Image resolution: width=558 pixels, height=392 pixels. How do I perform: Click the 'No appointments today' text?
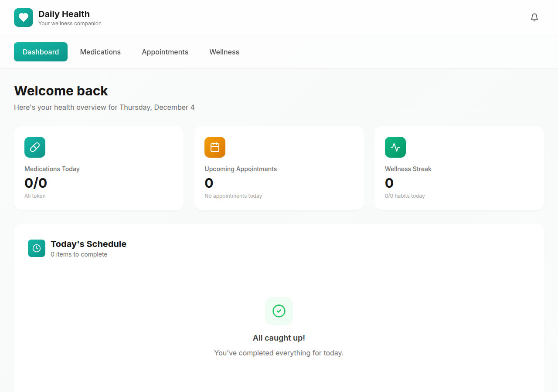pos(233,196)
